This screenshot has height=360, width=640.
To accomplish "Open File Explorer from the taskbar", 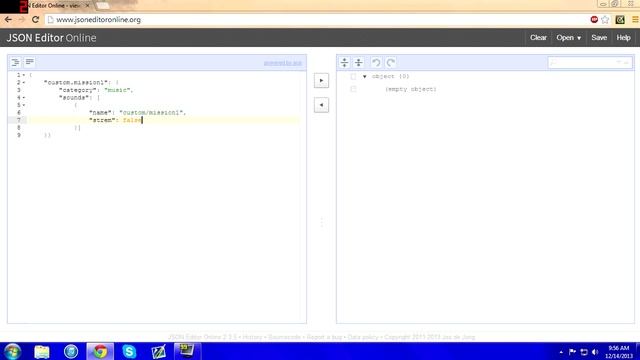I will (42, 351).
